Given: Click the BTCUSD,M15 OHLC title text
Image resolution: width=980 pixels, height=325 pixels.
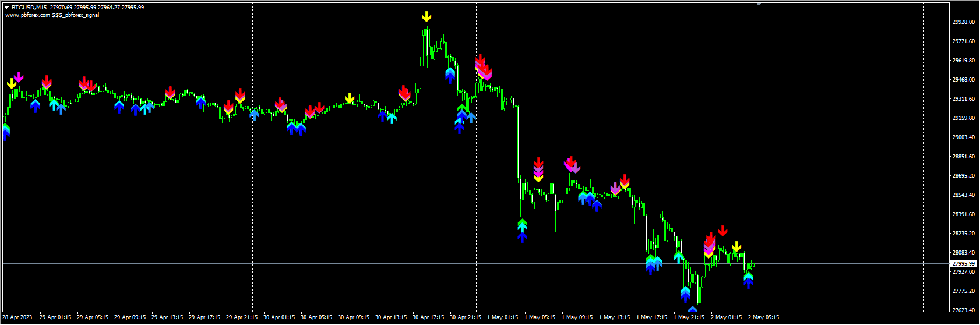Looking at the screenshot, I should click(77, 8).
